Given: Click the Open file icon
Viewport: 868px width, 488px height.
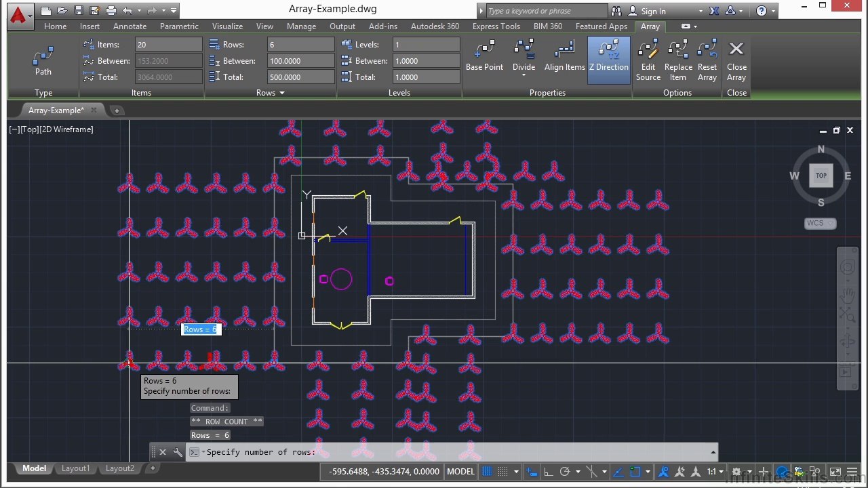Looking at the screenshot, I should pyautogui.click(x=62, y=11).
